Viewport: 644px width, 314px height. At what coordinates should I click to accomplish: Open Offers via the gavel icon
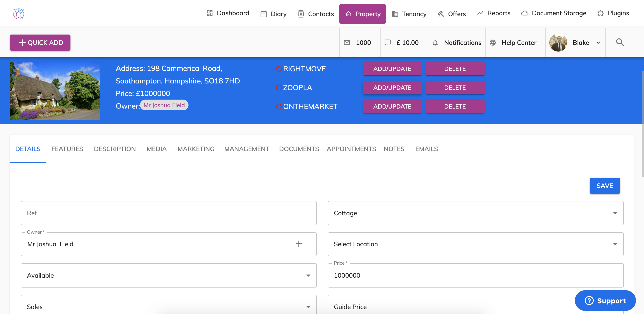pos(440,14)
